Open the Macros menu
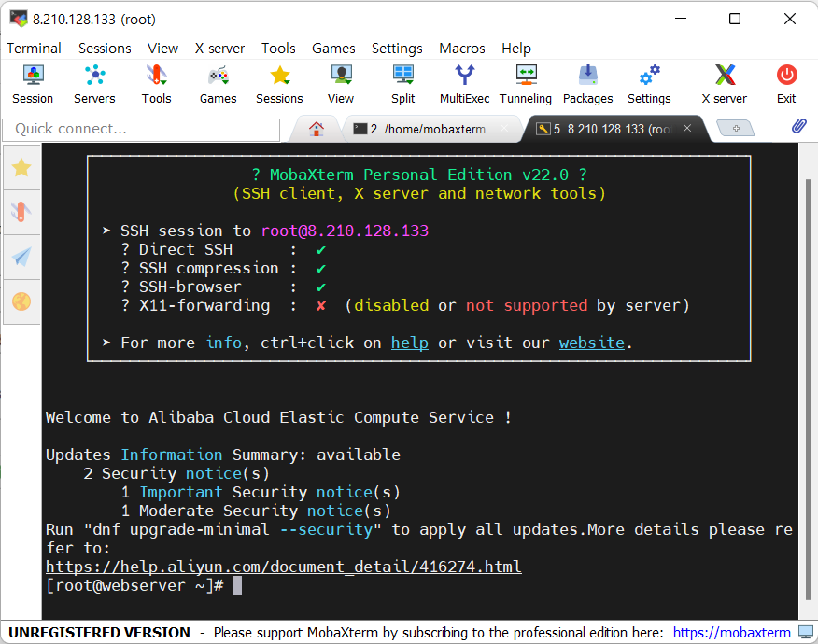Viewport: 818px width, 644px height. (x=462, y=49)
